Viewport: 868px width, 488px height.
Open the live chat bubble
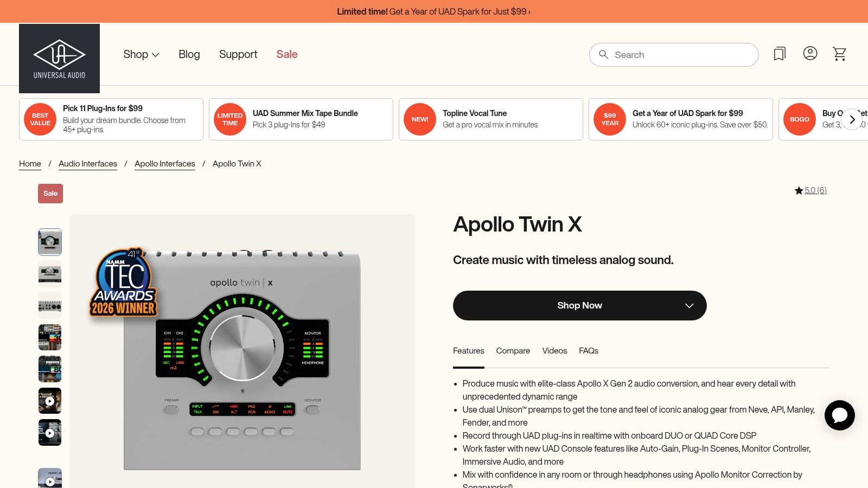[840, 415]
